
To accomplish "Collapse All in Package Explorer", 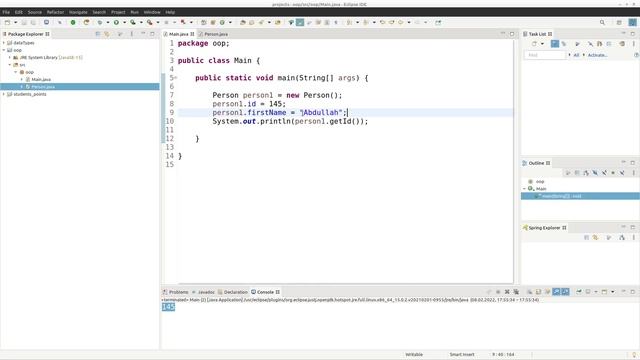I will [98, 34].
